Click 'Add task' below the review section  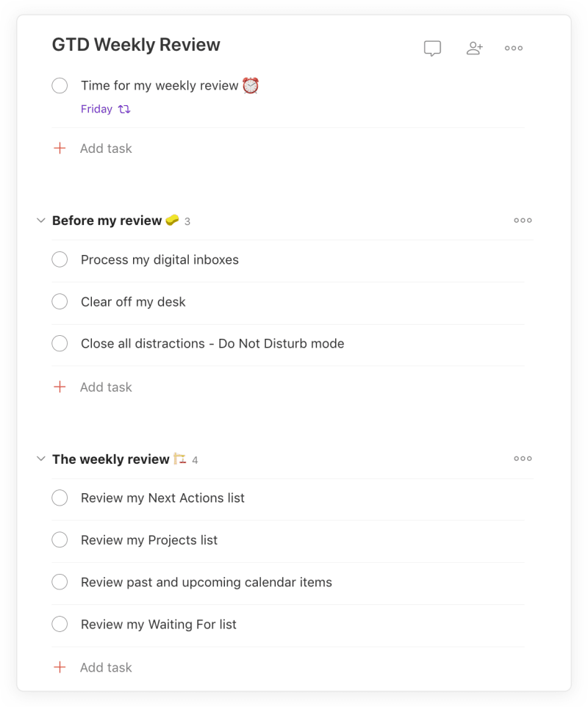coord(106,667)
